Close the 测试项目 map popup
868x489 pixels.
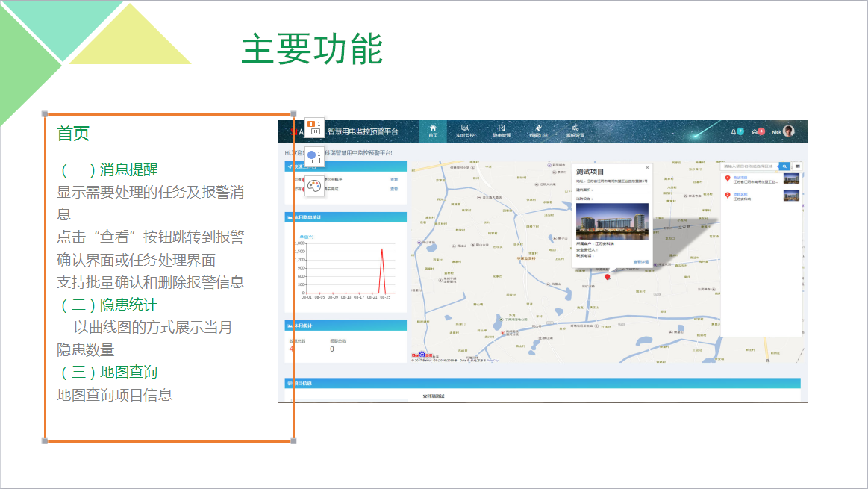point(647,167)
